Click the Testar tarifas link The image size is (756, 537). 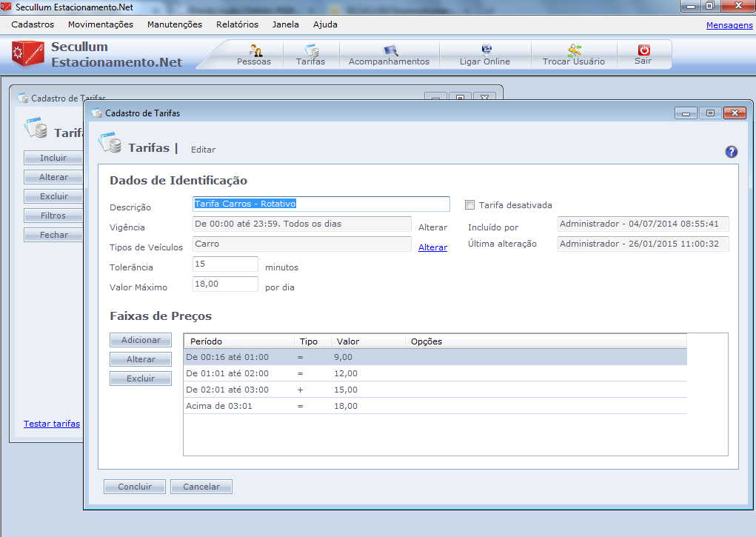coord(52,424)
